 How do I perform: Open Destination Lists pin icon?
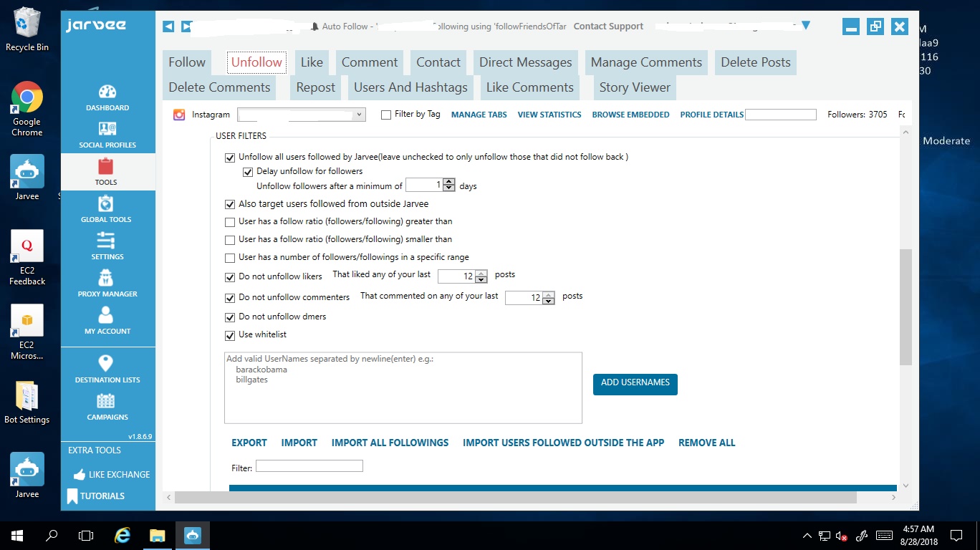coord(106,363)
